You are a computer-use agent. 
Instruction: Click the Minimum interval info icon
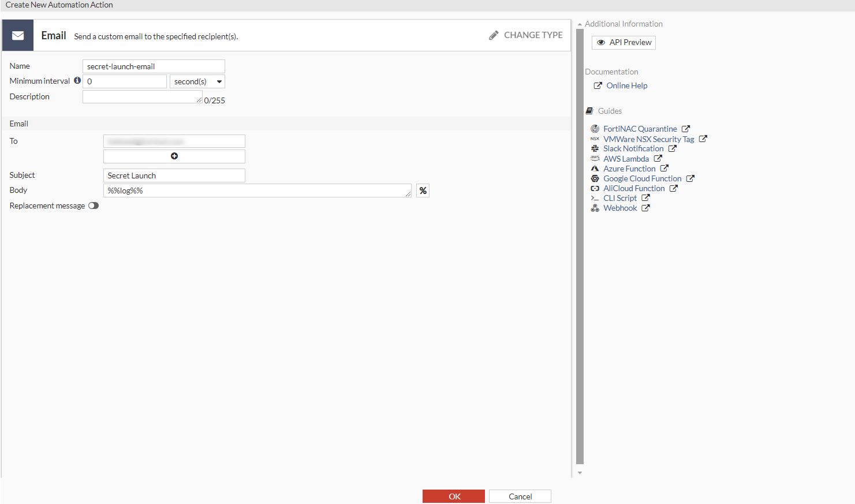click(x=77, y=81)
